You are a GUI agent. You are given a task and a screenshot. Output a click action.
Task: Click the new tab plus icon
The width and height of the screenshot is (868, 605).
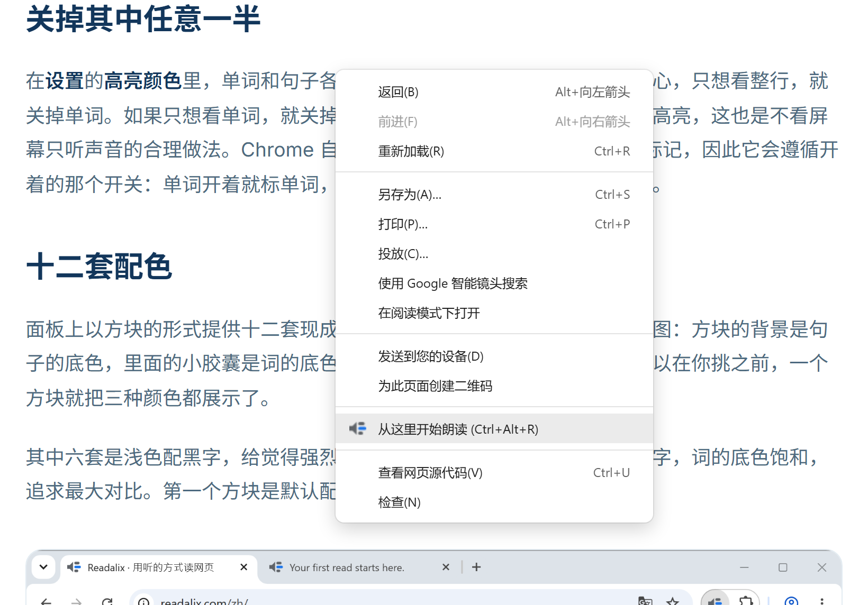pos(476,567)
